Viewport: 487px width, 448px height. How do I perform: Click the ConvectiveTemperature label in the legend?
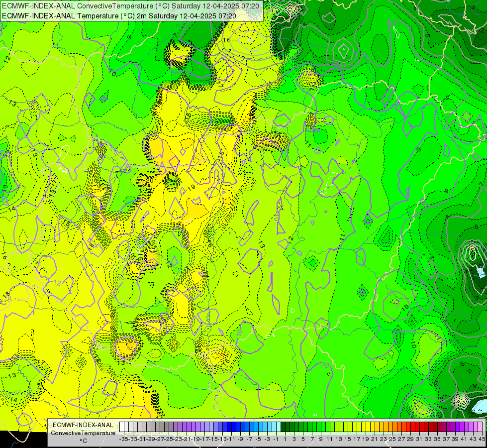[x=83, y=433]
